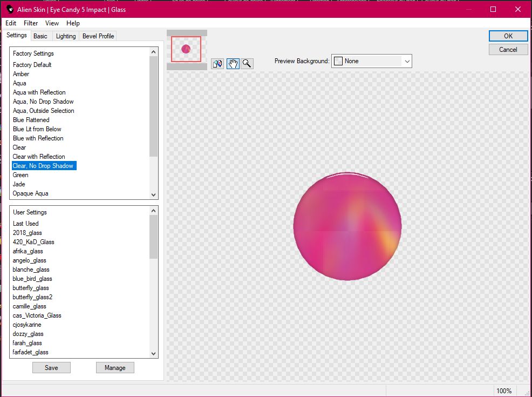Select Clear with Reflection preset
The width and height of the screenshot is (532, 397).
[39, 156]
